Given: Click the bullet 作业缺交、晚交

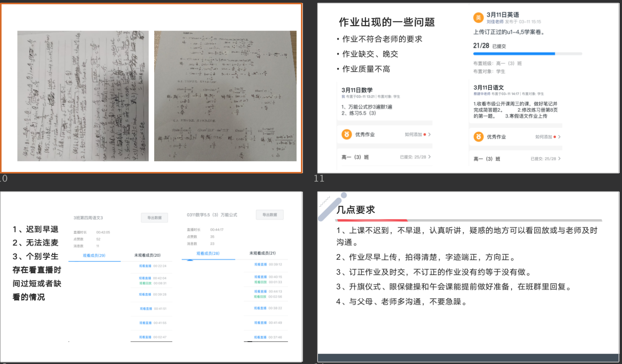Looking at the screenshot, I should click(370, 54).
